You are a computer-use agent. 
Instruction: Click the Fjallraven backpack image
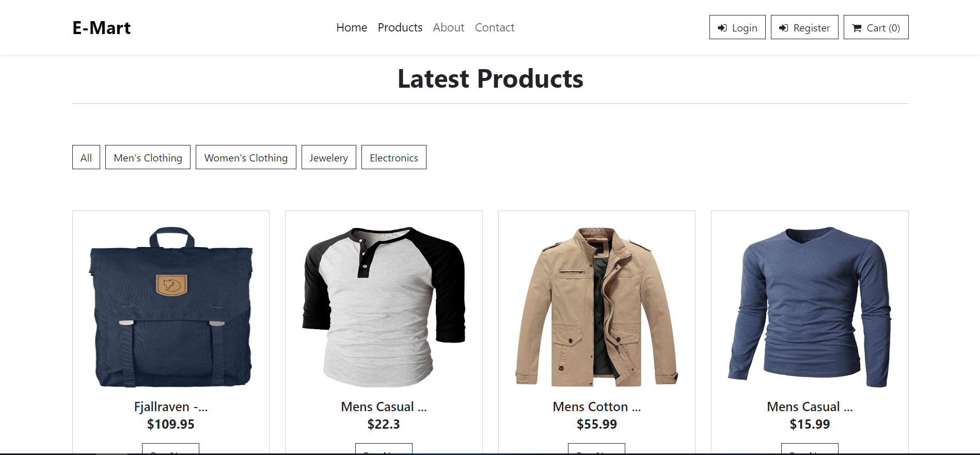(x=171, y=307)
